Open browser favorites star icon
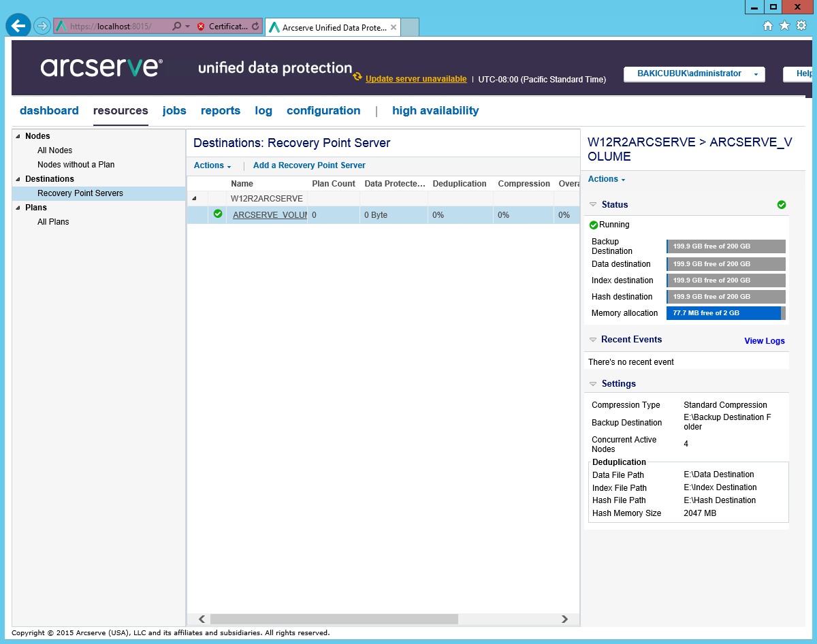The image size is (817, 644). (x=784, y=26)
